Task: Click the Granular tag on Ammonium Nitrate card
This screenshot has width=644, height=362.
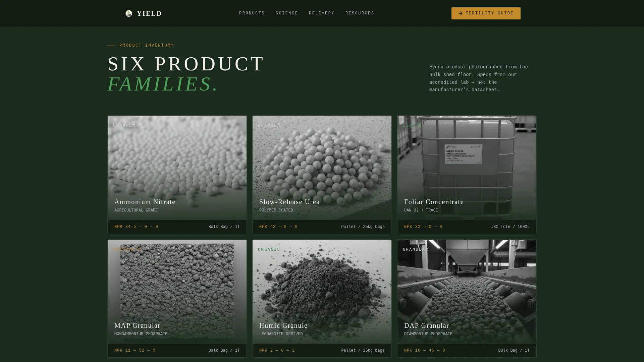Action: coord(126,126)
